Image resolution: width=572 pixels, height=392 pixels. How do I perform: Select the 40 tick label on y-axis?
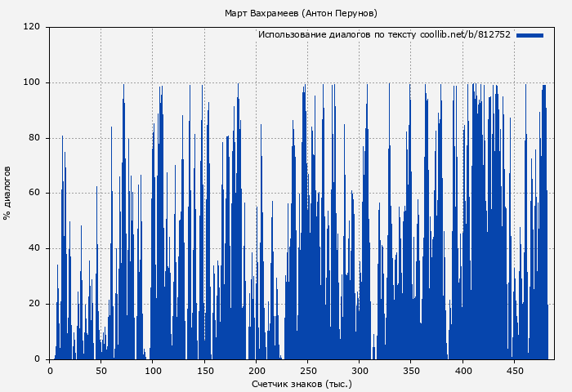click(35, 249)
